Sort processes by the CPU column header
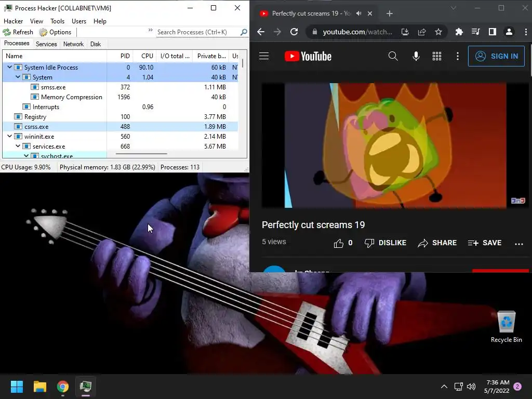This screenshot has width=532, height=399. pyautogui.click(x=145, y=56)
